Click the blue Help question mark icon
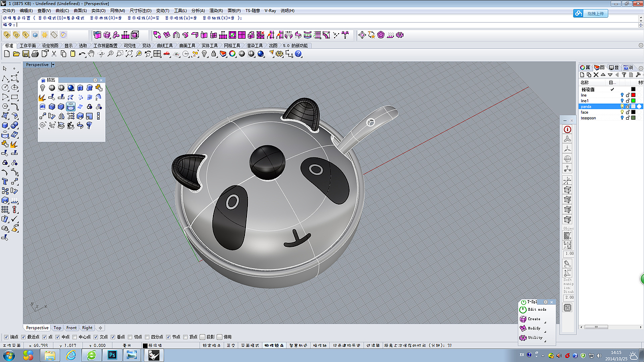 (298, 54)
